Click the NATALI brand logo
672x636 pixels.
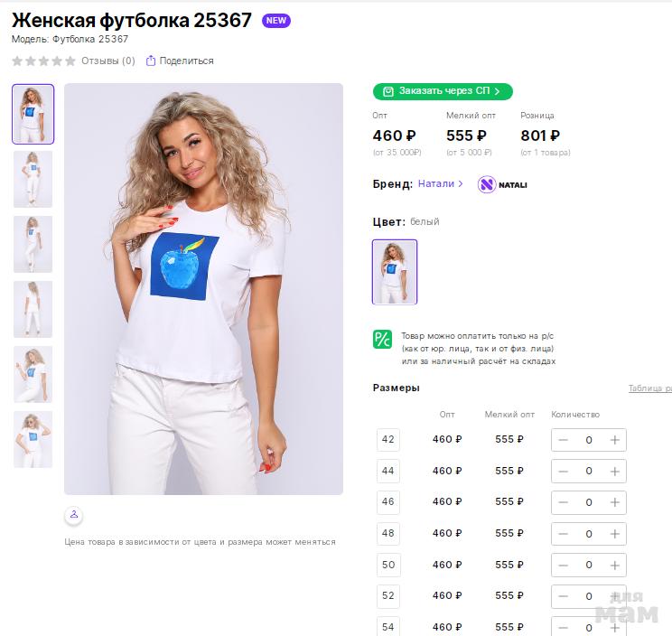coord(502,184)
